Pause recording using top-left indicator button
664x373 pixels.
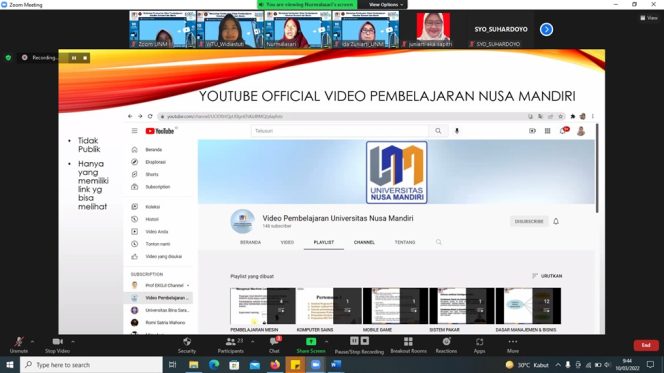pyautogui.click(x=74, y=58)
